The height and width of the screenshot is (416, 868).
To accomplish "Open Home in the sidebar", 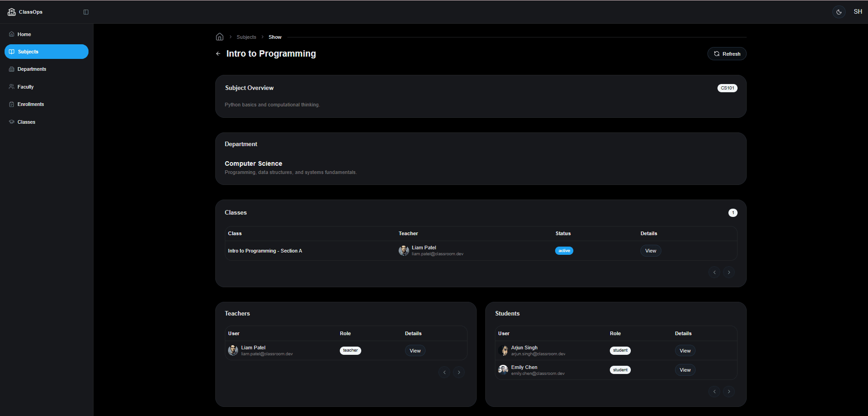I will (47, 34).
